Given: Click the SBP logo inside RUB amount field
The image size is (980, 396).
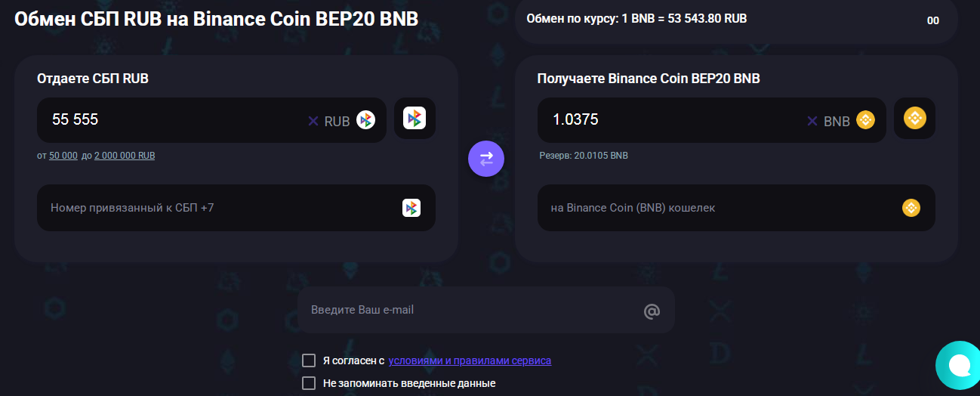Looking at the screenshot, I should click(366, 120).
